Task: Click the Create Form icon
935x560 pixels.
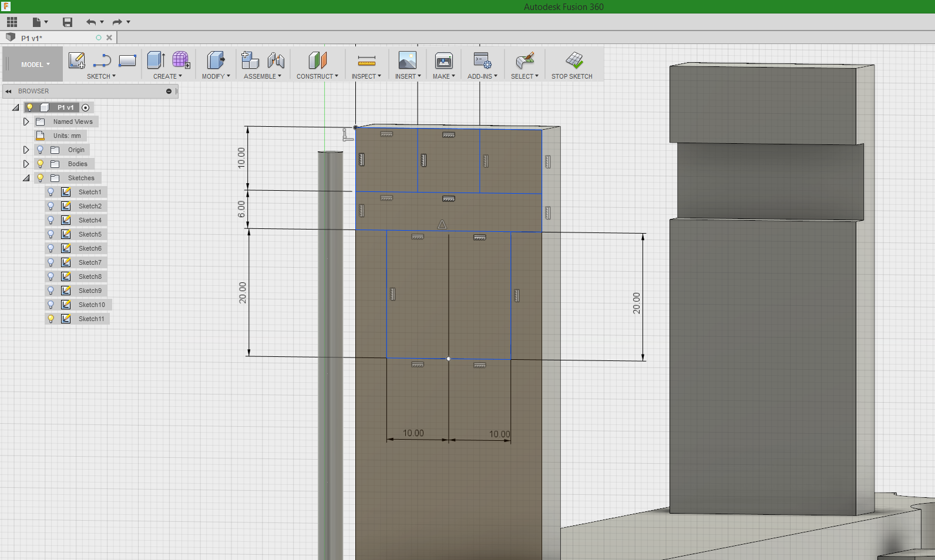Action: tap(181, 60)
